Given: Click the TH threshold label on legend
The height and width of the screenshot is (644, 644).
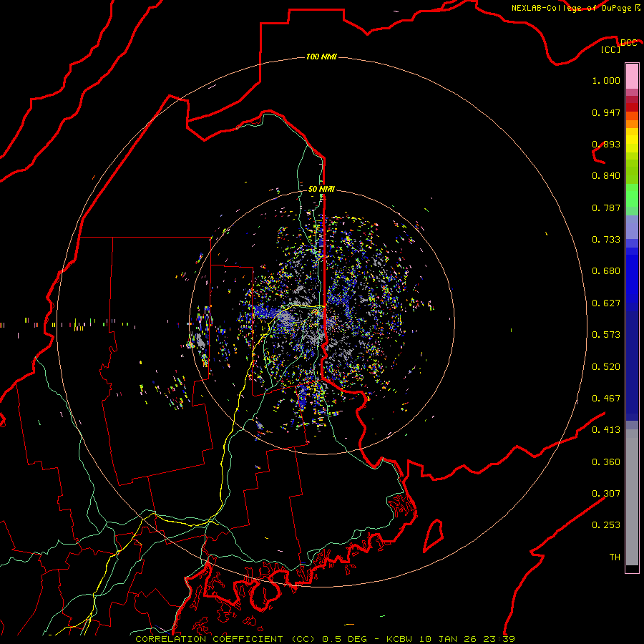Looking at the screenshot, I should pyautogui.click(x=615, y=557).
